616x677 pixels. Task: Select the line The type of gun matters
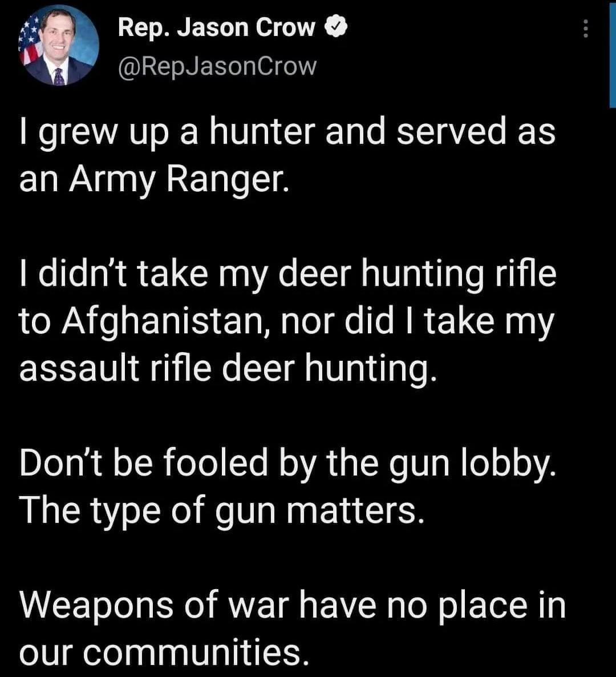coord(221,510)
